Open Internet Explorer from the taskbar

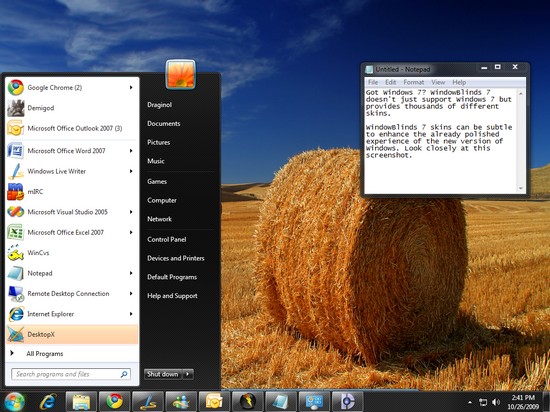(48, 401)
